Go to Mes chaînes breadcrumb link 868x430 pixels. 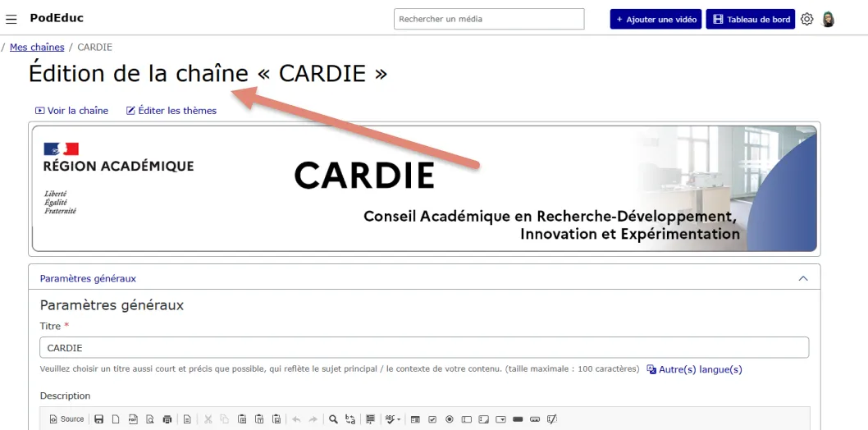37,47
